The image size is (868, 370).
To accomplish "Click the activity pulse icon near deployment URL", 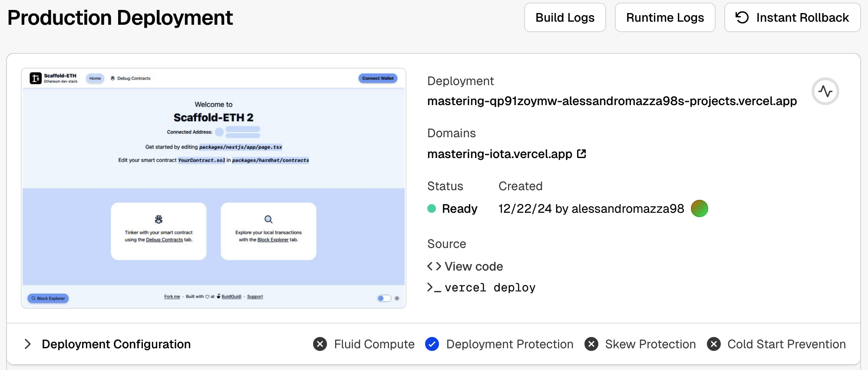I will pos(825,91).
